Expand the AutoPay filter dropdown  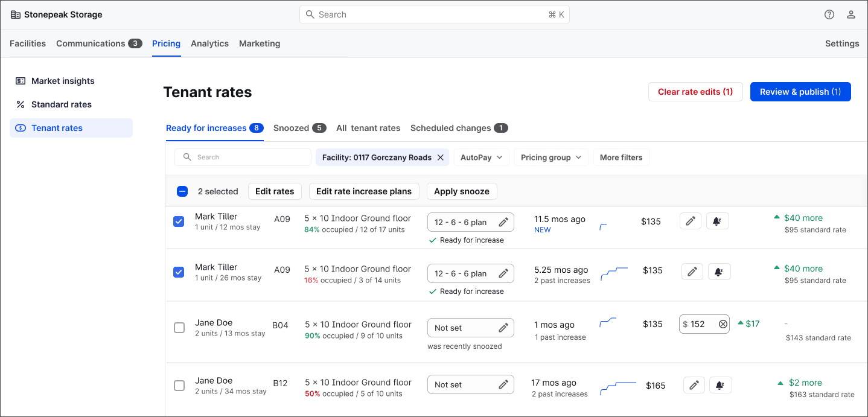(482, 158)
